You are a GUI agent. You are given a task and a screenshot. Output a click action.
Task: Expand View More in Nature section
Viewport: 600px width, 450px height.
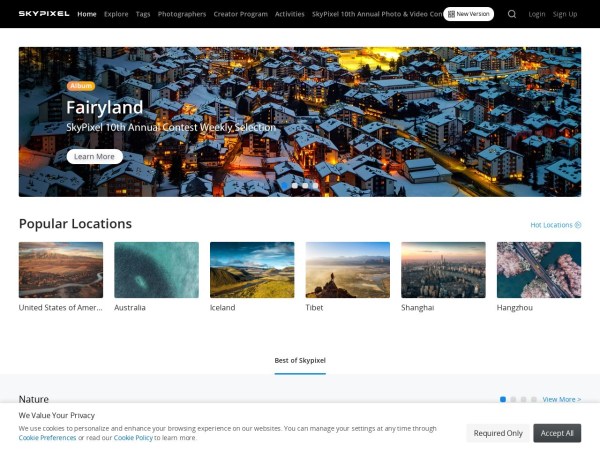(x=561, y=399)
